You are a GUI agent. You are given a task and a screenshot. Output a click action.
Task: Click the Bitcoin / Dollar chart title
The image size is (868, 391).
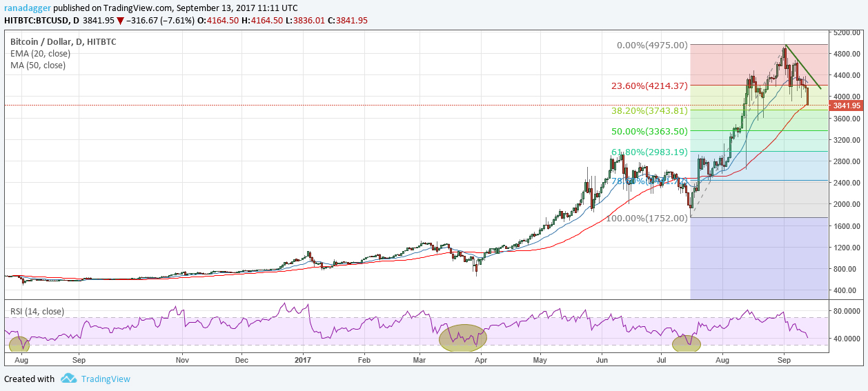click(63, 42)
